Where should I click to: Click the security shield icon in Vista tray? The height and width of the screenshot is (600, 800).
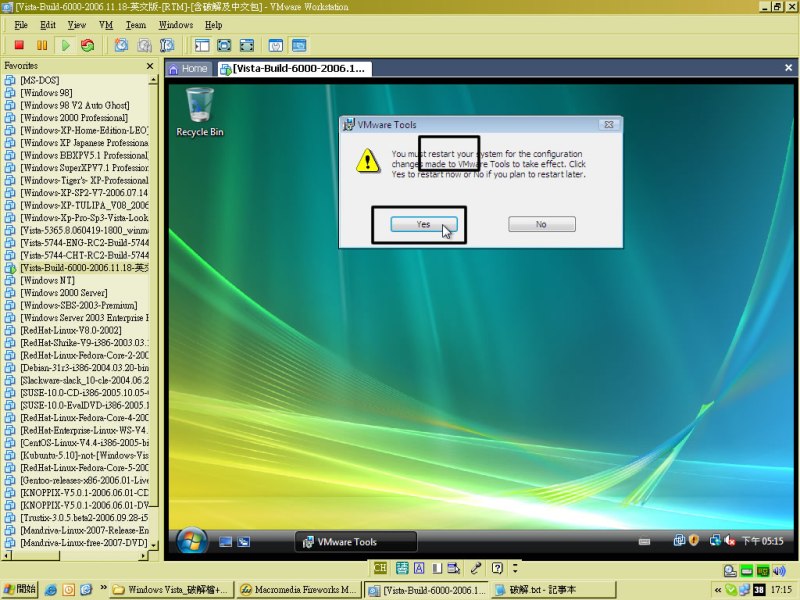[x=693, y=540]
